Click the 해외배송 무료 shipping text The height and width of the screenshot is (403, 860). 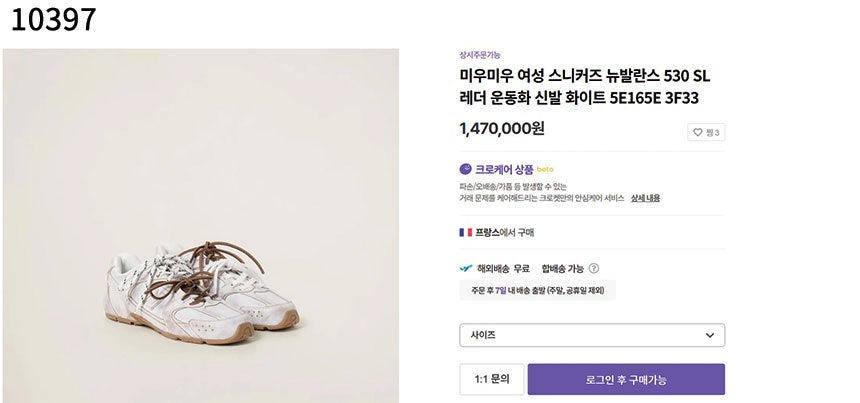(503, 268)
